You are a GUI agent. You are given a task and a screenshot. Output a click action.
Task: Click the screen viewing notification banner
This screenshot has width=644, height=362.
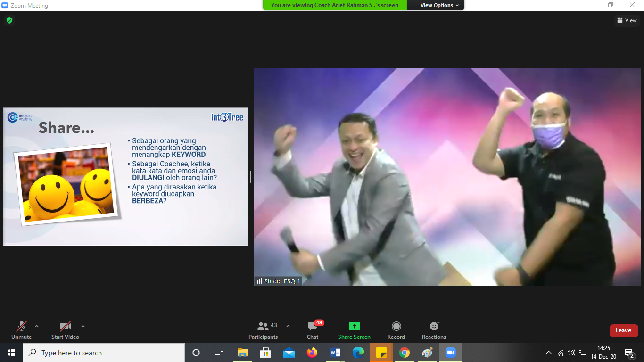pyautogui.click(x=335, y=5)
